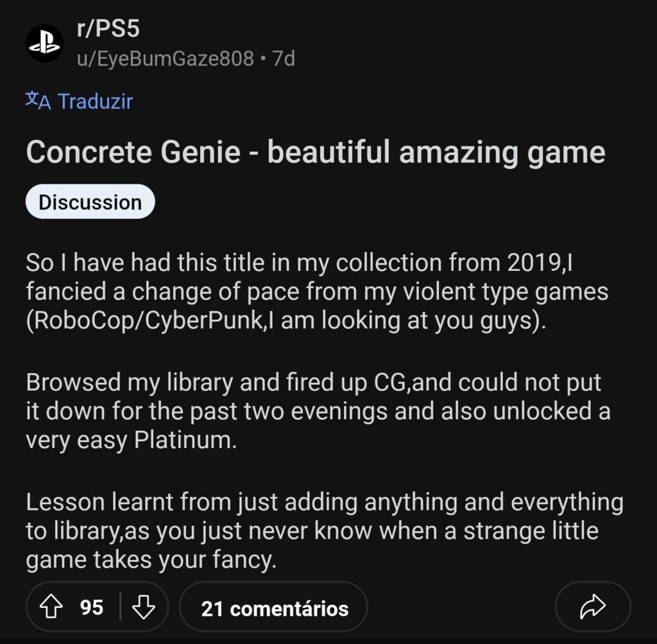Filter by the Discussion flair tag
This screenshot has height=644, width=657.
coord(90,202)
